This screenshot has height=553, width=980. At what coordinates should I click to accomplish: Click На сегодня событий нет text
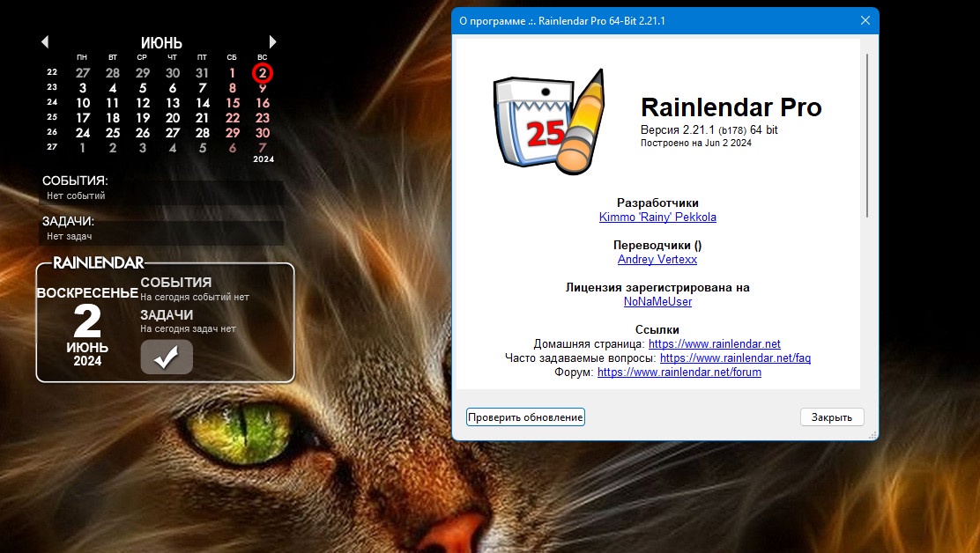coord(195,297)
